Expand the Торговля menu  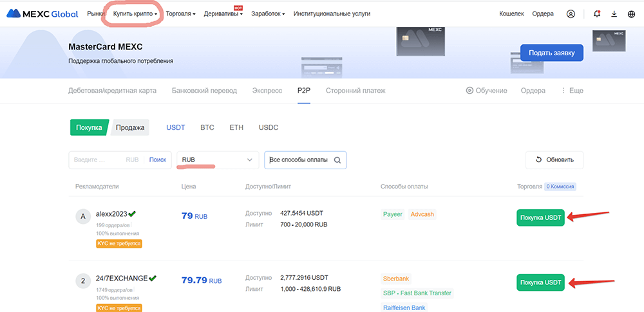[181, 14]
